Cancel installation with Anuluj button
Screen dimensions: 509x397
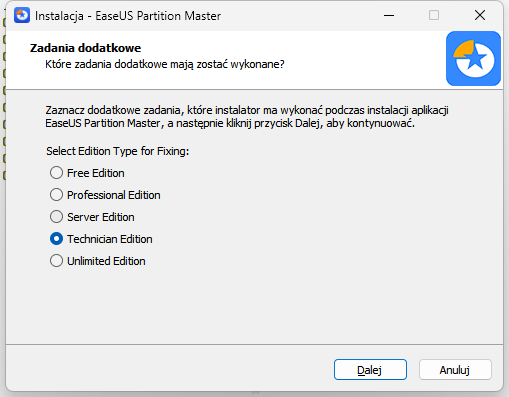[455, 370]
